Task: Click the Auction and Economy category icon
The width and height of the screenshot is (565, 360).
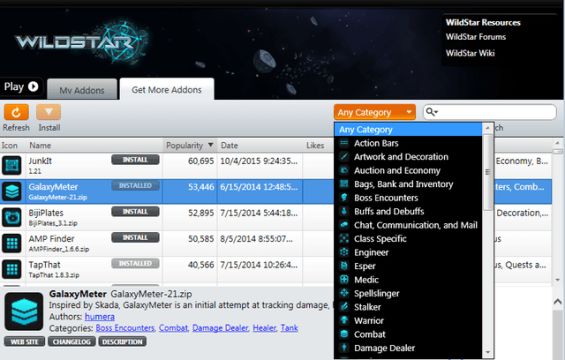Action: (x=344, y=170)
